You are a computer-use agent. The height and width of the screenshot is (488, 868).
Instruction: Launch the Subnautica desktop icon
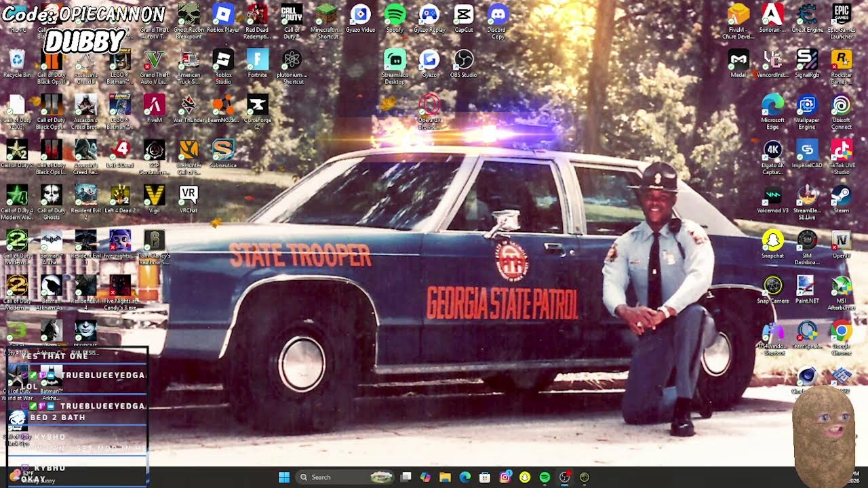223,153
